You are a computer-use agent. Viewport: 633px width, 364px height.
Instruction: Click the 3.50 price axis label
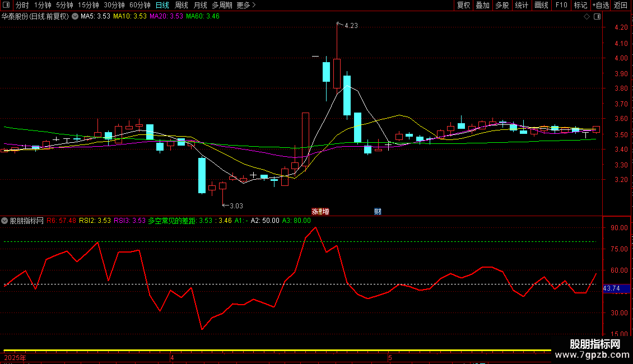pos(621,135)
